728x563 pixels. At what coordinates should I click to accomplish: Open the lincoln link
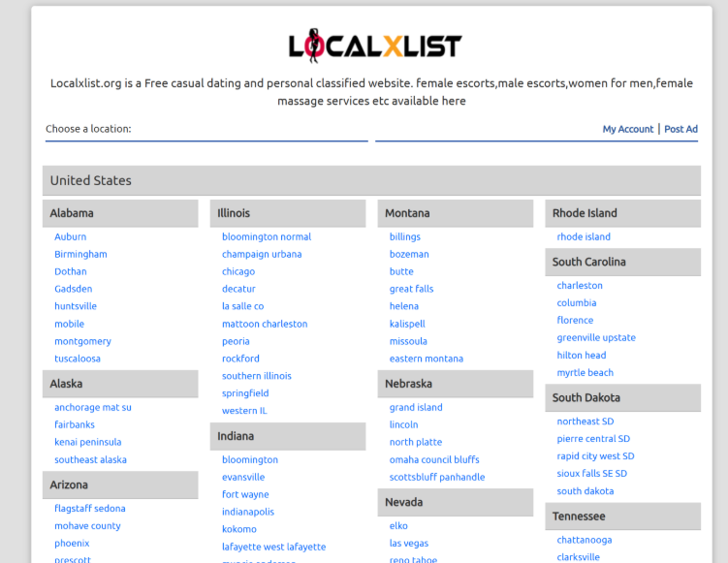403,424
